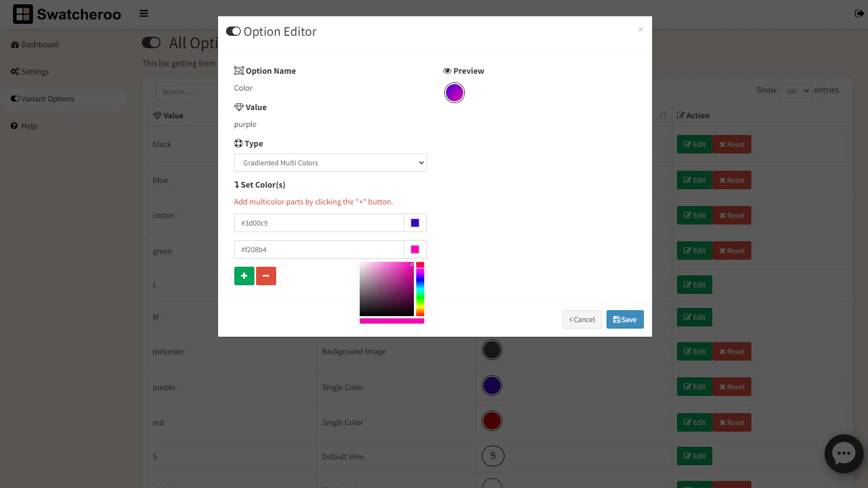Click the Search field in options table
This screenshot has height=488, width=868.
[187, 92]
